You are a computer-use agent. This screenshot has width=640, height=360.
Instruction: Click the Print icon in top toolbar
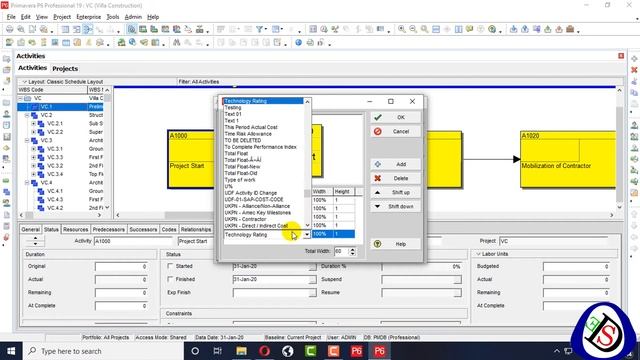[x=9, y=29]
